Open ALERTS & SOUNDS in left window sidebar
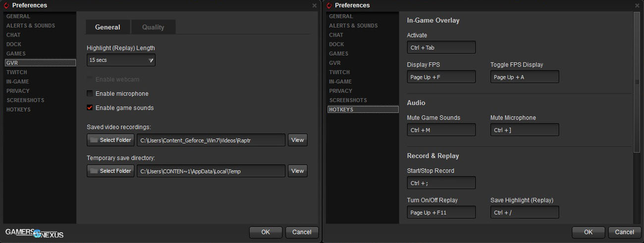The width and height of the screenshot is (644, 243). (31, 26)
